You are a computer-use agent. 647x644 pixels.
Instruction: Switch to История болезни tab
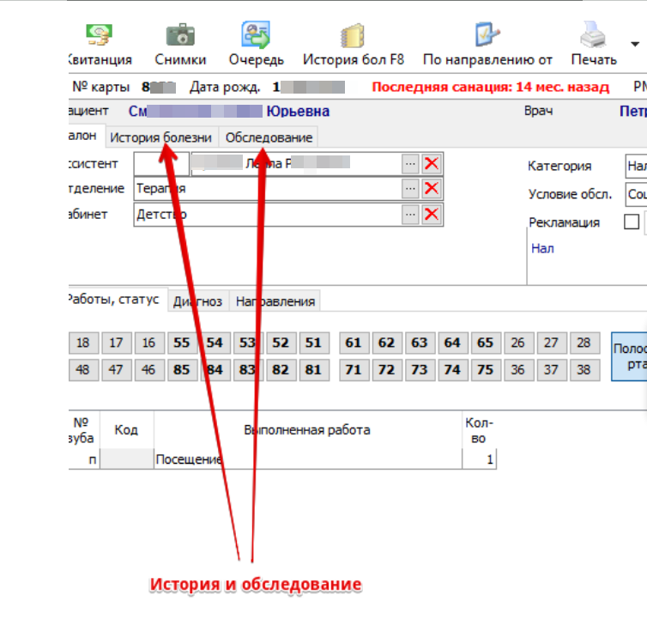pos(161,137)
